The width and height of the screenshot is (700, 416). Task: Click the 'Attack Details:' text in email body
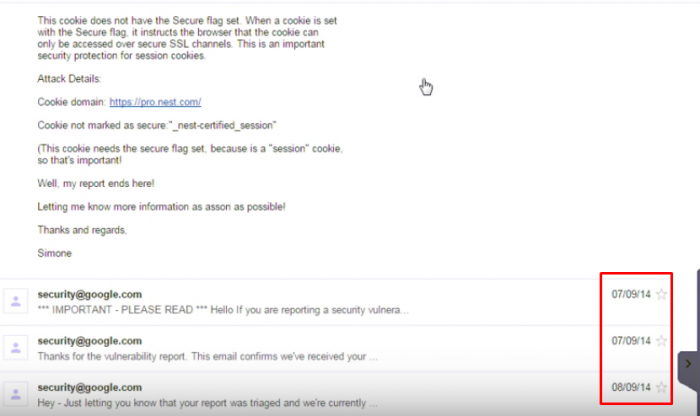click(69, 78)
